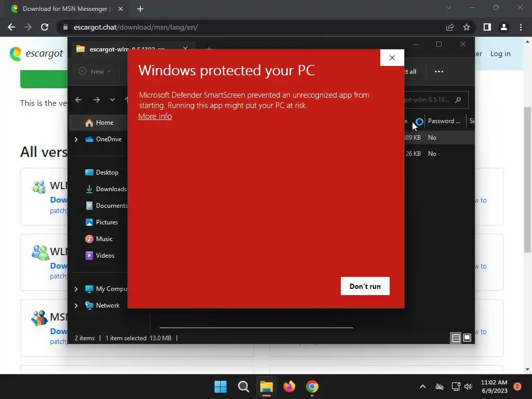532x399 pixels.
Task: Click File Explorer taskbar icon
Action: click(x=267, y=387)
